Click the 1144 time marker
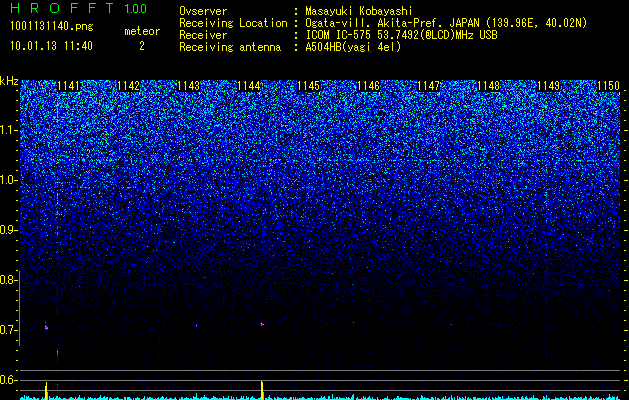 [249, 86]
